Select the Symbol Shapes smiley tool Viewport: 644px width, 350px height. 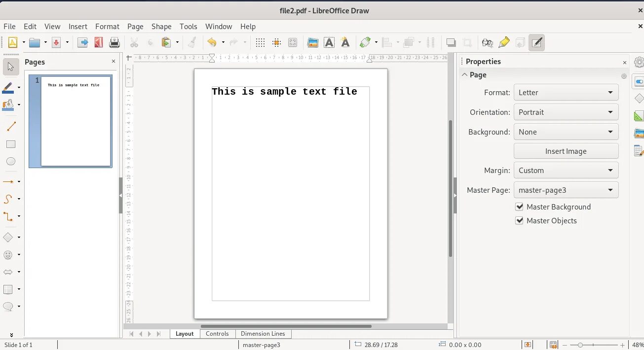8,255
